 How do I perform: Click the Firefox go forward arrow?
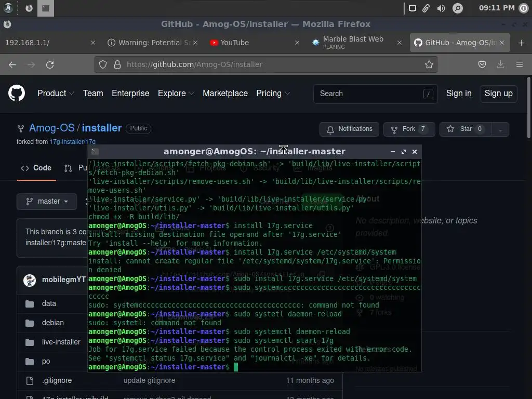tap(31, 64)
